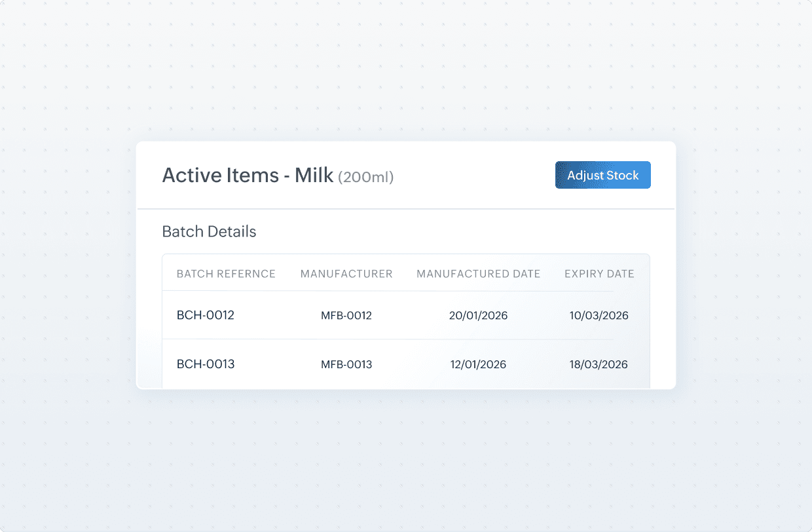Click expiry date 18/03/2026
The image size is (812, 532).
point(599,365)
